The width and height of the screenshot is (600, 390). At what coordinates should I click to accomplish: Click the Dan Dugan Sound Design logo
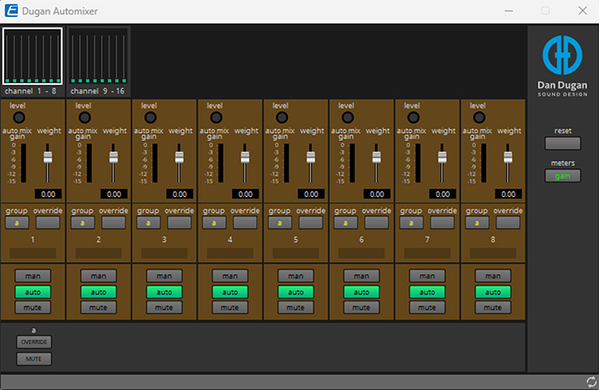562,65
